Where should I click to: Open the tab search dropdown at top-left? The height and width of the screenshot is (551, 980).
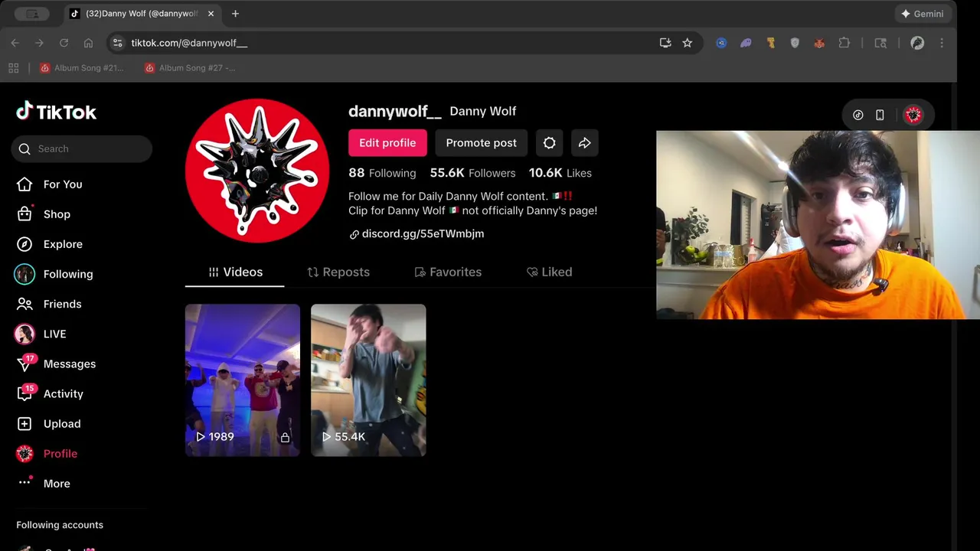(x=32, y=14)
